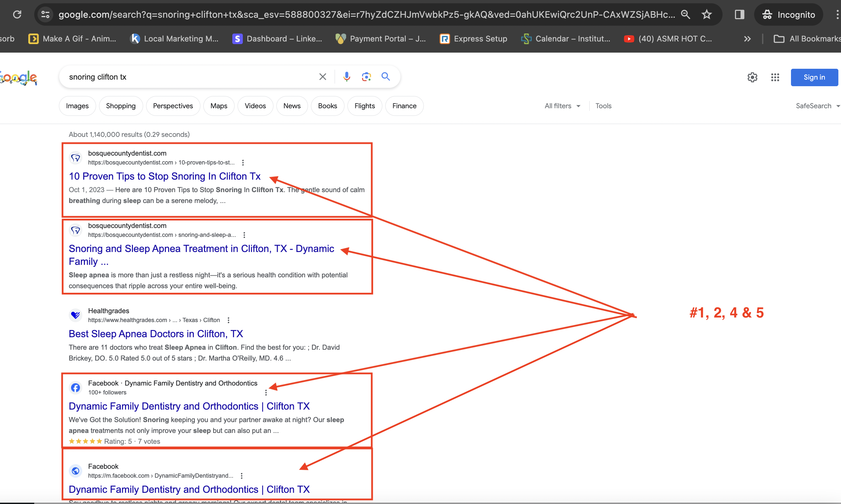Click the Google logo
Image resolution: width=841 pixels, height=504 pixels.
coord(18,78)
